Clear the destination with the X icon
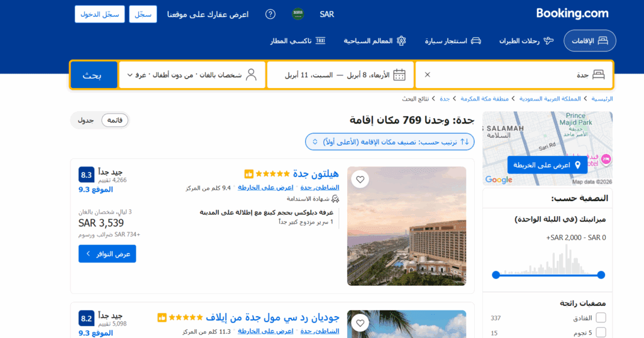 pos(428,75)
